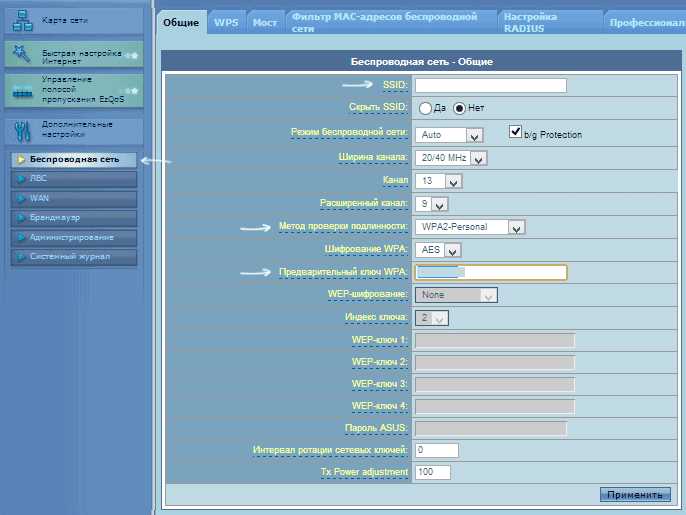Click the Режим беспроводной сети label

pos(349,132)
